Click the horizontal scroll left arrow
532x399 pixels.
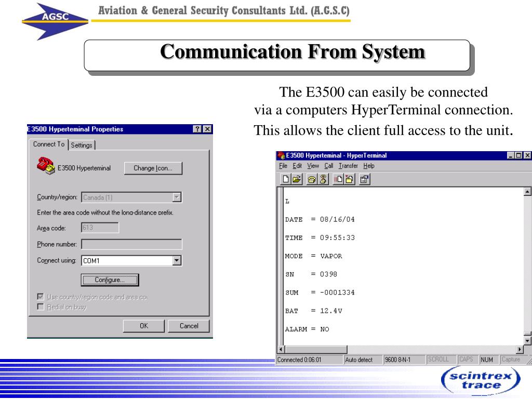click(281, 349)
